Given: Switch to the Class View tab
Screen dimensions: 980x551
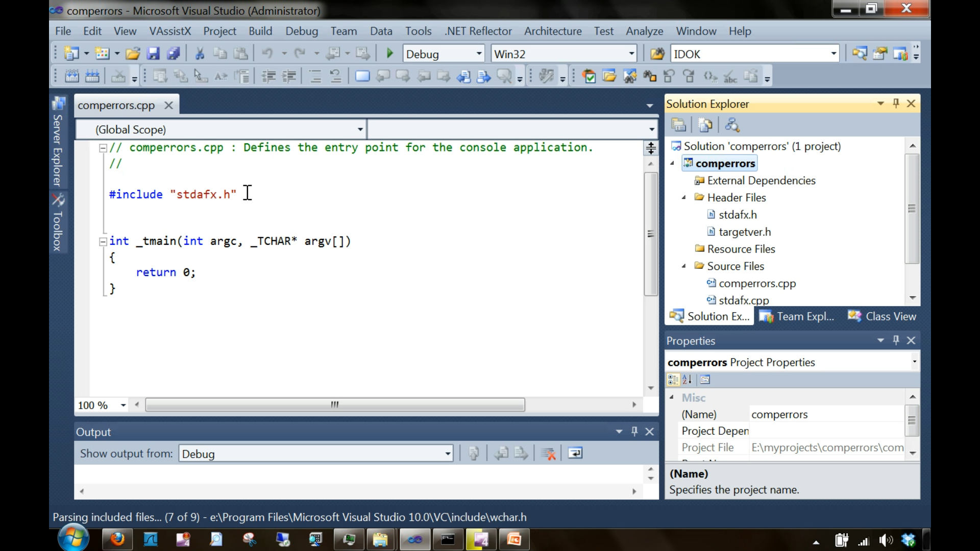Looking at the screenshot, I should coord(882,316).
